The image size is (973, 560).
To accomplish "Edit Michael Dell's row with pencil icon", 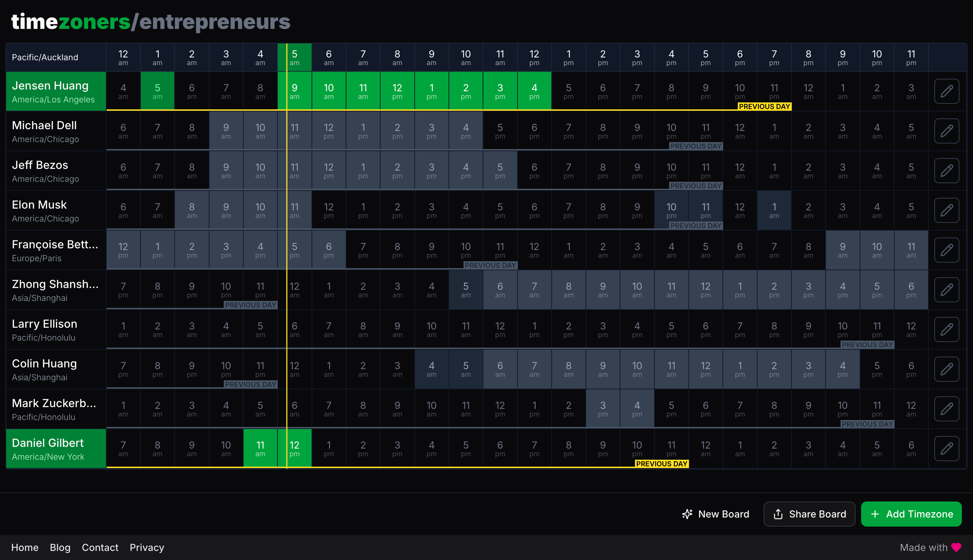I will pos(947,131).
